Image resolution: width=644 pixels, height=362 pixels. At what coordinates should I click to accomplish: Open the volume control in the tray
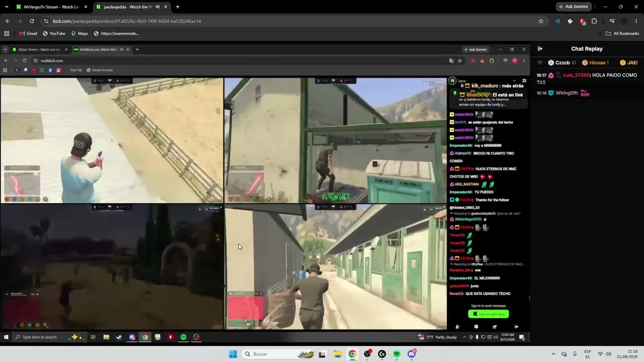click(x=609, y=354)
